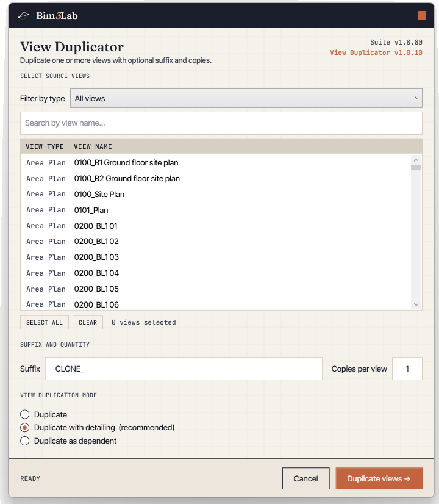Click the Suite v1.8.80 version text

pos(396,42)
